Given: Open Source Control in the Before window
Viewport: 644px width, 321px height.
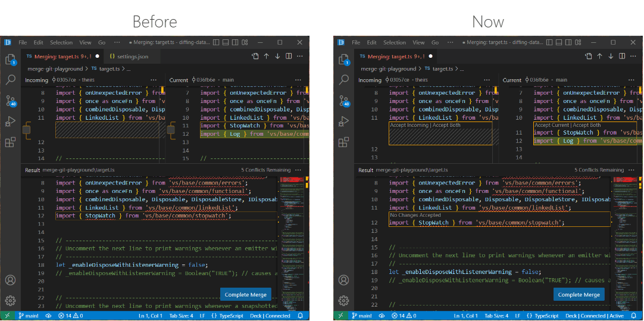Looking at the screenshot, I should click(10, 101).
